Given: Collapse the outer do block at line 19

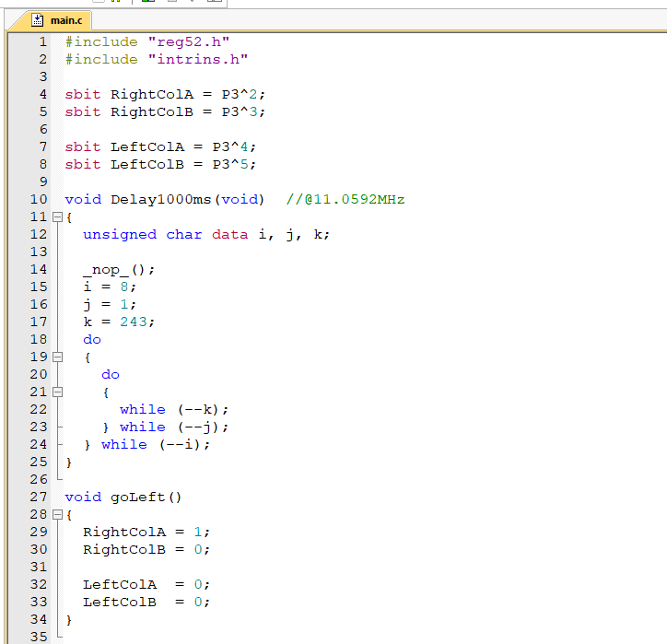Looking at the screenshot, I should pyautogui.click(x=57, y=357).
